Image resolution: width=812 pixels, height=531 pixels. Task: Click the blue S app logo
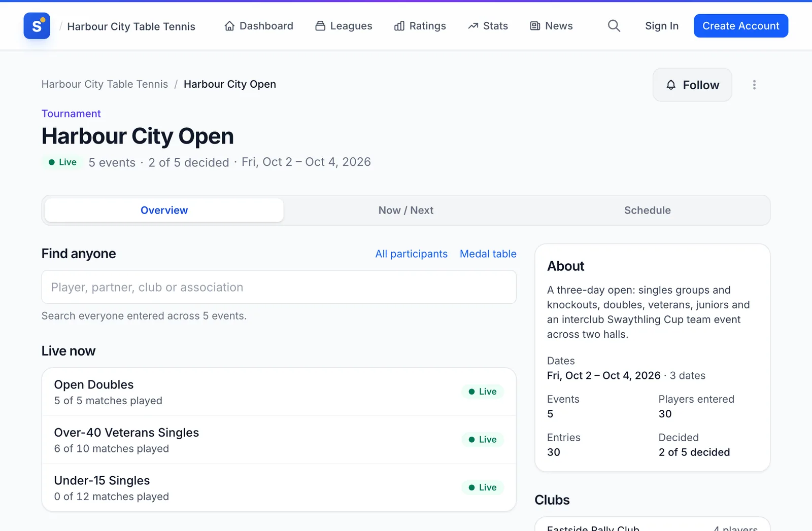(37, 26)
